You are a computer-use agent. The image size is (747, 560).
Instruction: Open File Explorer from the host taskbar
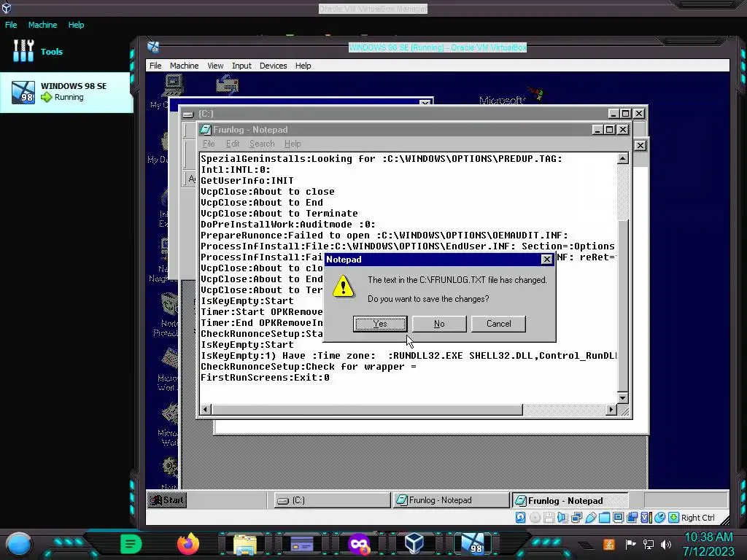[245, 544]
